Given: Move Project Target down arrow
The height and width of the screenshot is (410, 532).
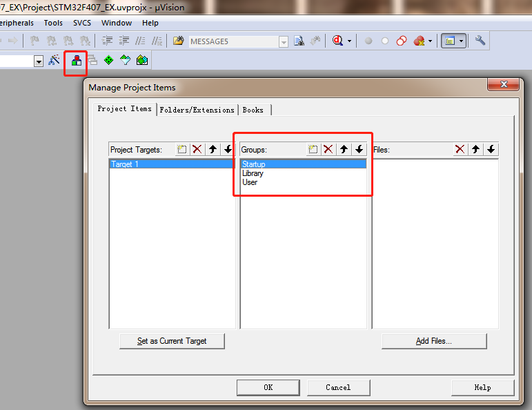Looking at the screenshot, I should (228, 149).
